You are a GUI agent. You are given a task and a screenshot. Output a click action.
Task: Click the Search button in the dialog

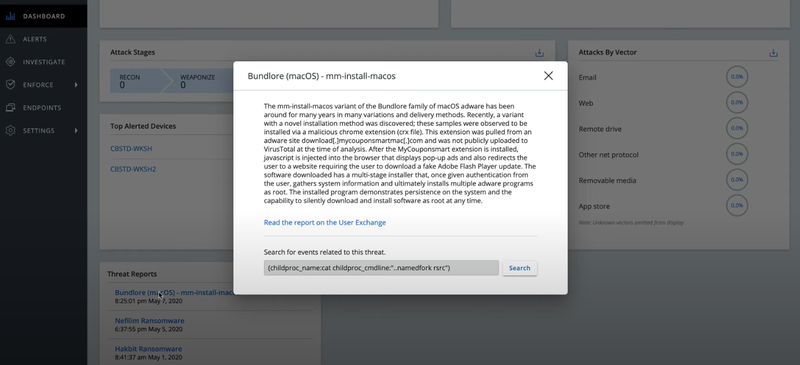(519, 268)
